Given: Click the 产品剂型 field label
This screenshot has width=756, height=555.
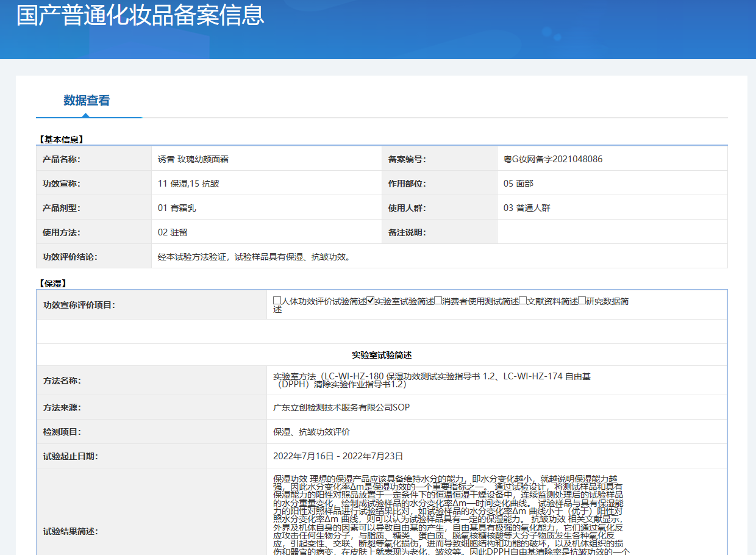Looking at the screenshot, I should [62, 208].
